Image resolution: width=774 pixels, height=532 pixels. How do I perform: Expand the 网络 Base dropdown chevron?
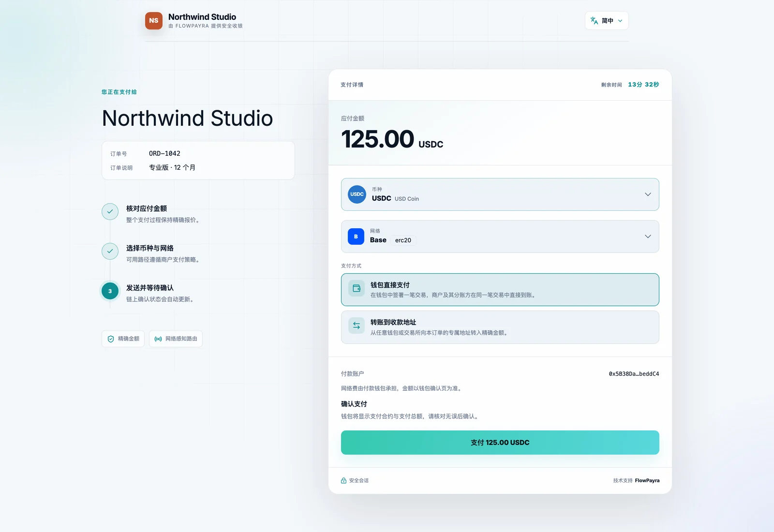coord(648,236)
